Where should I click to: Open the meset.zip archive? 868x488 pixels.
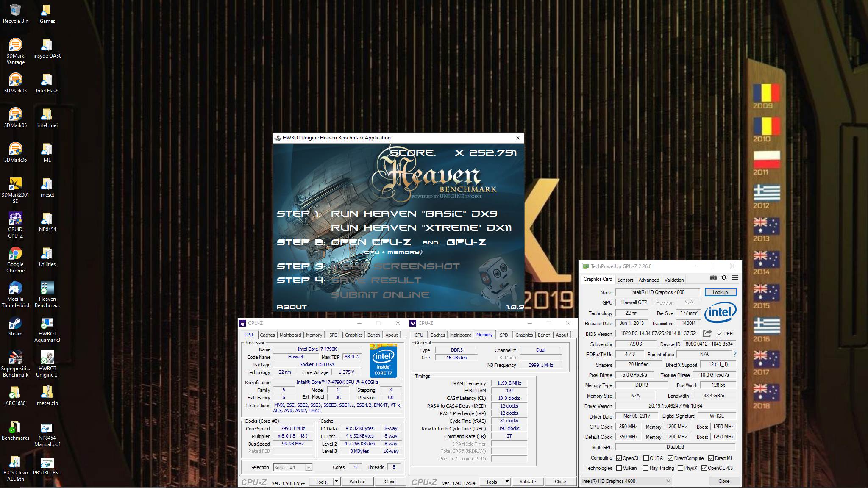coord(47,396)
